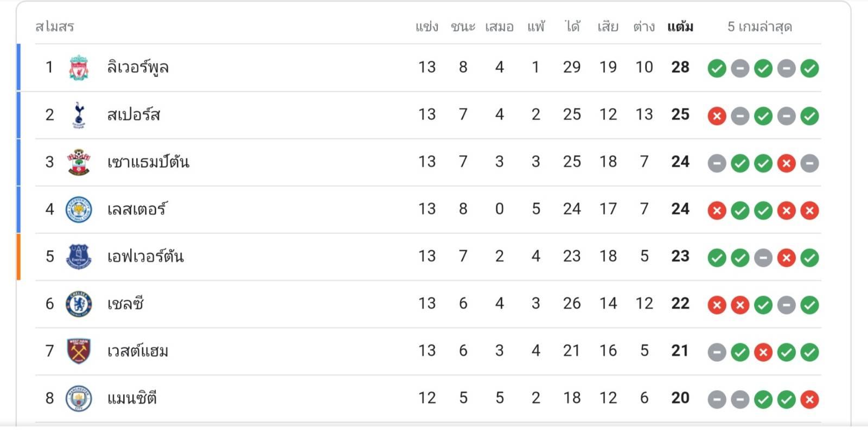
Task: Click the Leicester City crest icon
Action: (79, 209)
